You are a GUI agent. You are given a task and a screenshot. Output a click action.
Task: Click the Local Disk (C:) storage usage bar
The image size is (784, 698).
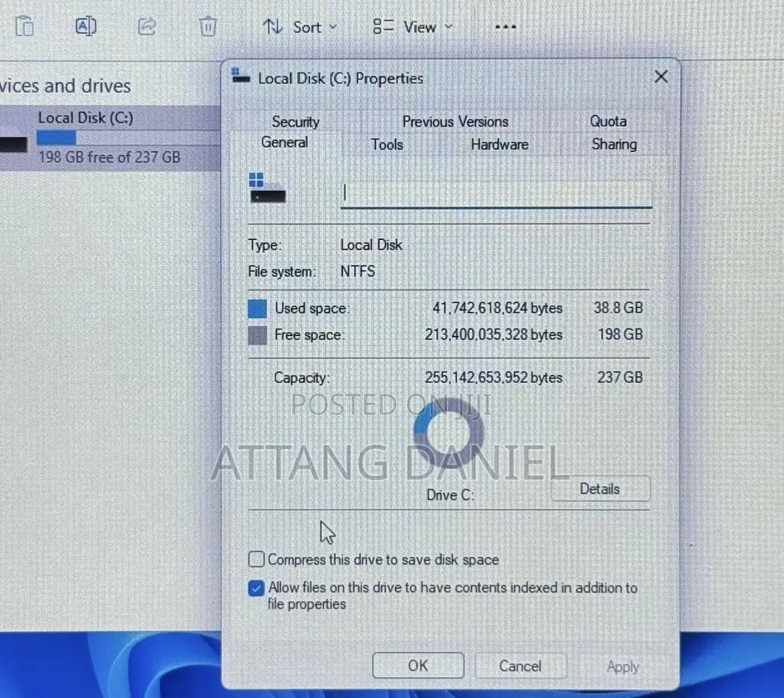128,137
